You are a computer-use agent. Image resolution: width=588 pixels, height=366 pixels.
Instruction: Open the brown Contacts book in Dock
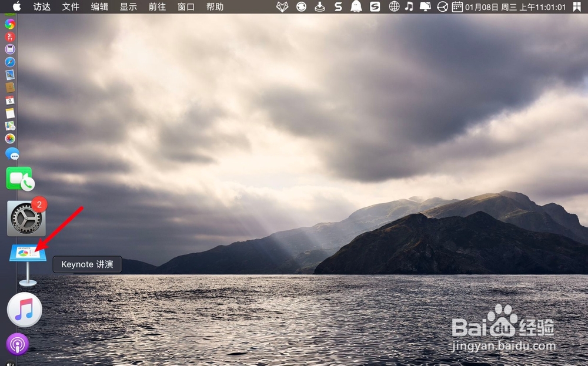[x=10, y=88]
